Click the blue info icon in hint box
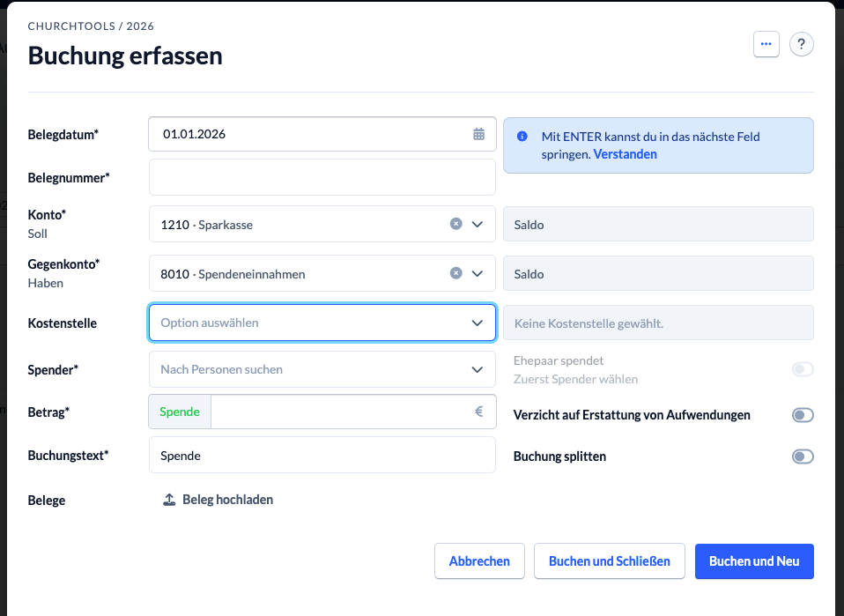The width and height of the screenshot is (844, 616). [522, 137]
